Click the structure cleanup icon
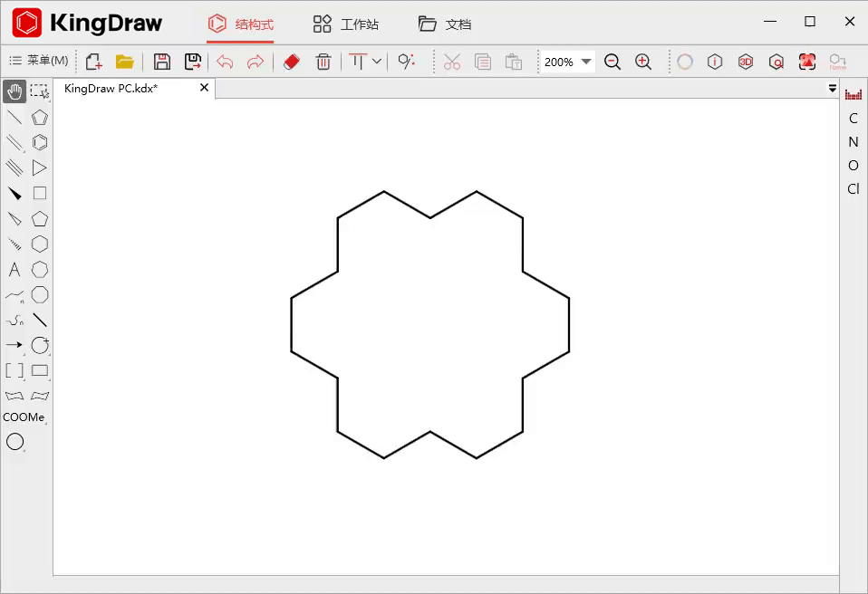This screenshot has width=868, height=594. 407,62
